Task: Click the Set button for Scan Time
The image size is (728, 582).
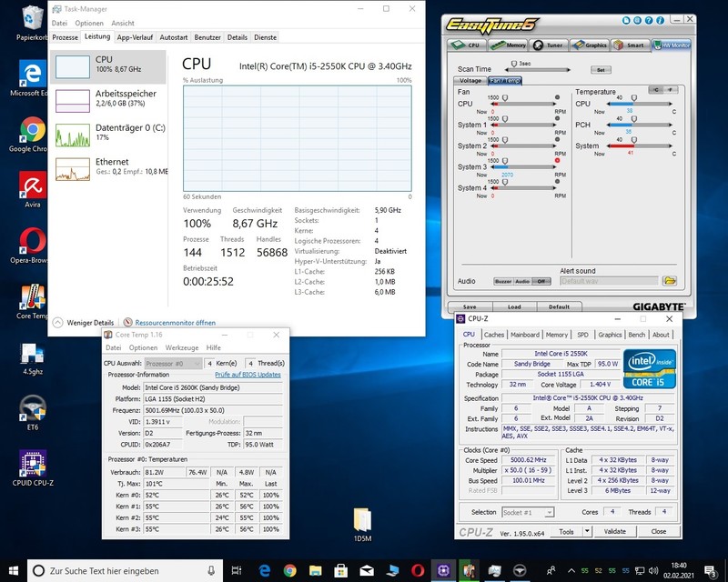Action: click(601, 70)
